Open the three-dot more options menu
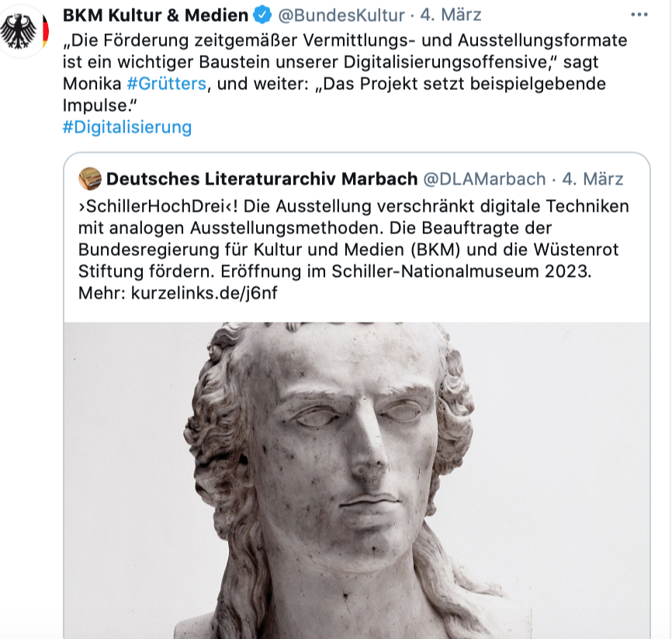This screenshot has width=672, height=639. (x=639, y=15)
